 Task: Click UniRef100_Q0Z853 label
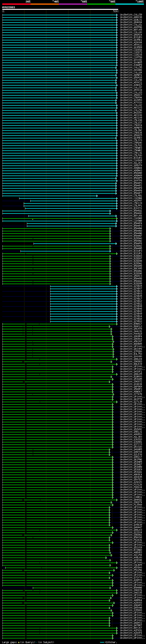tap(131, 100)
